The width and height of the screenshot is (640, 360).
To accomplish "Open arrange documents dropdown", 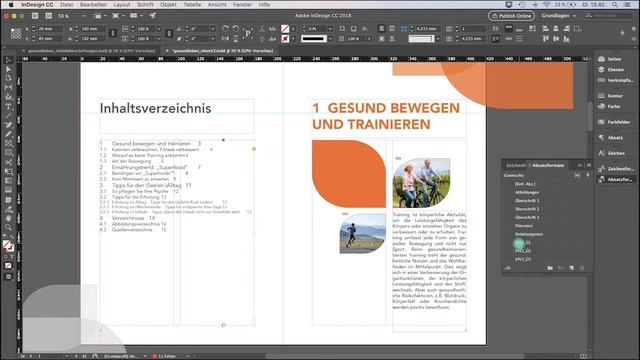I will tap(136, 16).
